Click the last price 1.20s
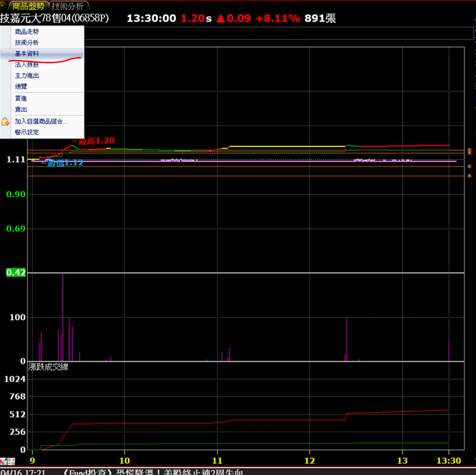 [x=196, y=18]
